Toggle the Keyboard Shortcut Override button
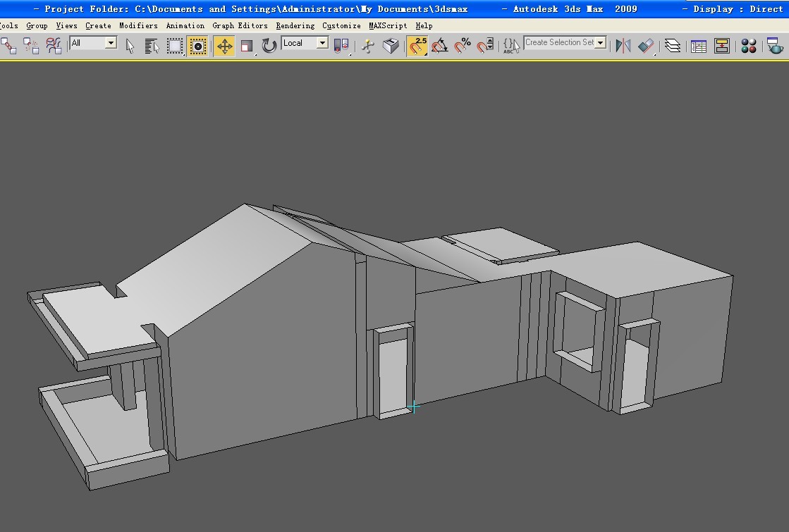The image size is (789, 532). 391,47
